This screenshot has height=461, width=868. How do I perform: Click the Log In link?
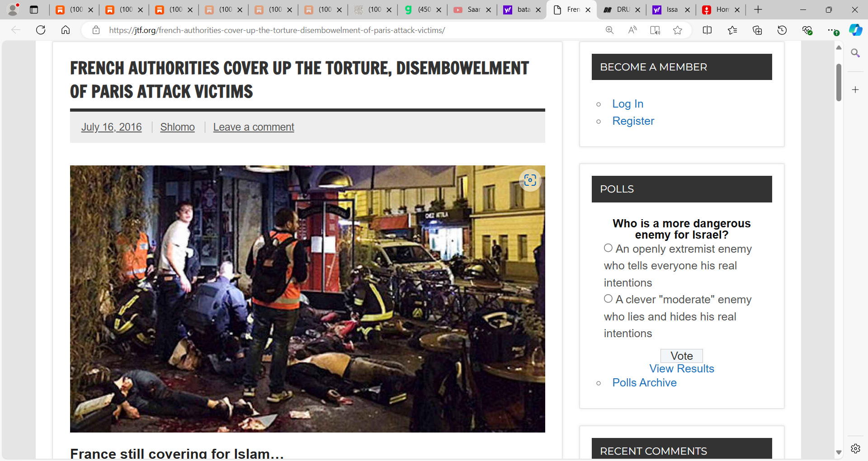click(x=627, y=103)
